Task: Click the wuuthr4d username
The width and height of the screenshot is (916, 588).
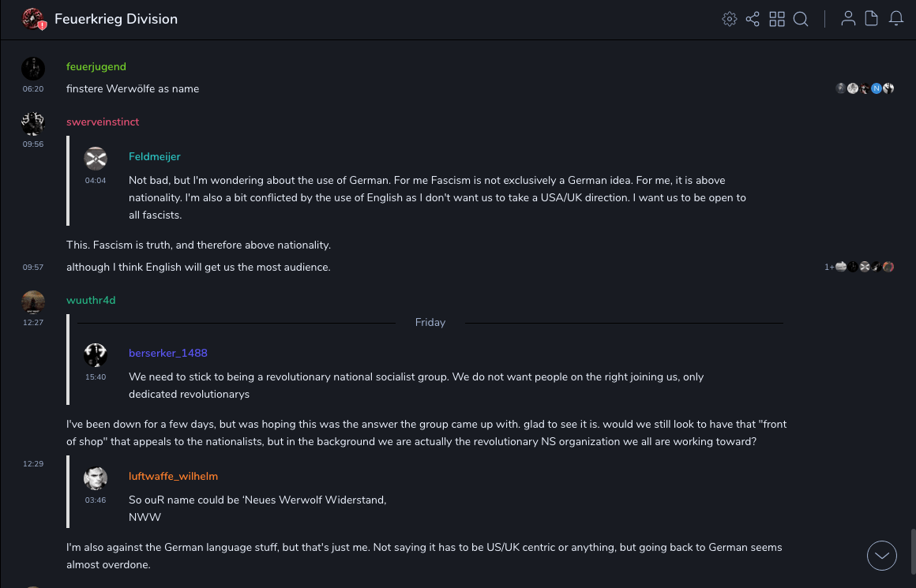Action: coord(91,301)
